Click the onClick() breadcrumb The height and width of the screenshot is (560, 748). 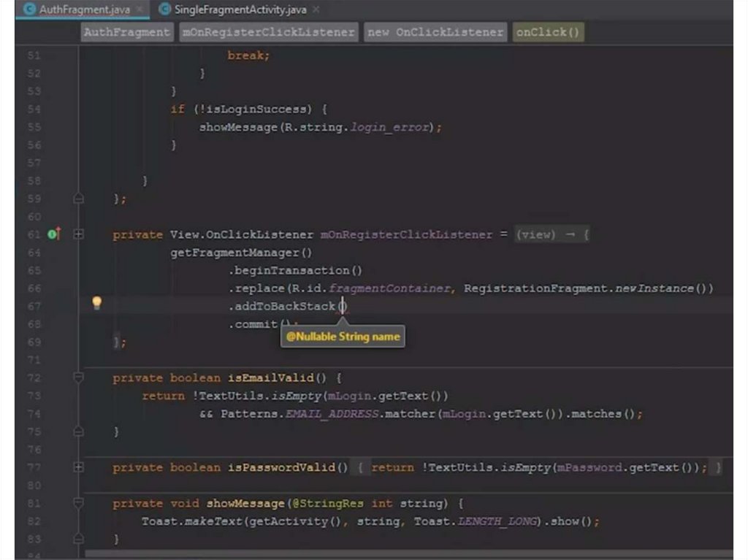548,32
